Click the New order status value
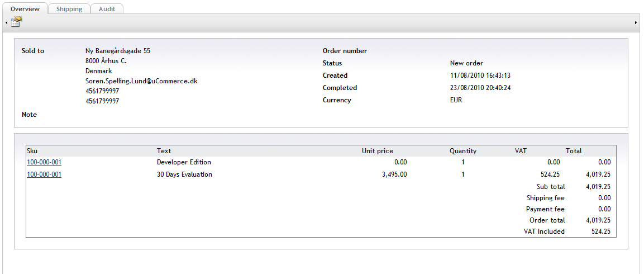 pyautogui.click(x=466, y=63)
